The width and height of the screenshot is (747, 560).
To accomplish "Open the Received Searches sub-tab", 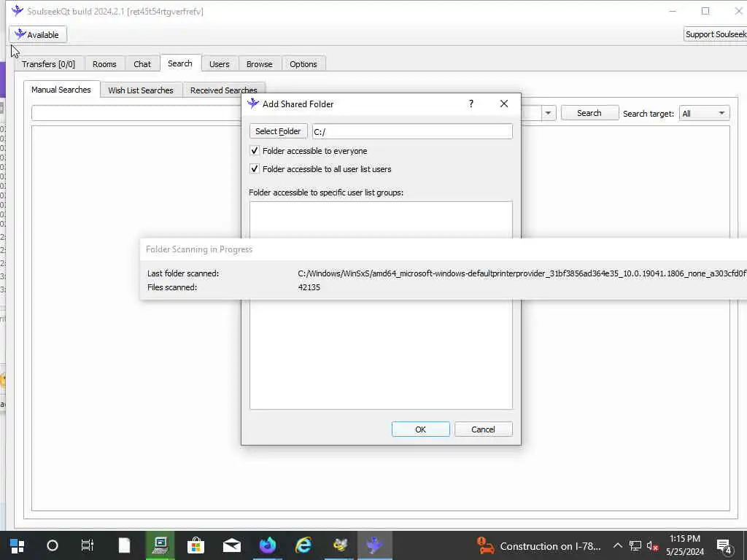I will click(x=223, y=90).
